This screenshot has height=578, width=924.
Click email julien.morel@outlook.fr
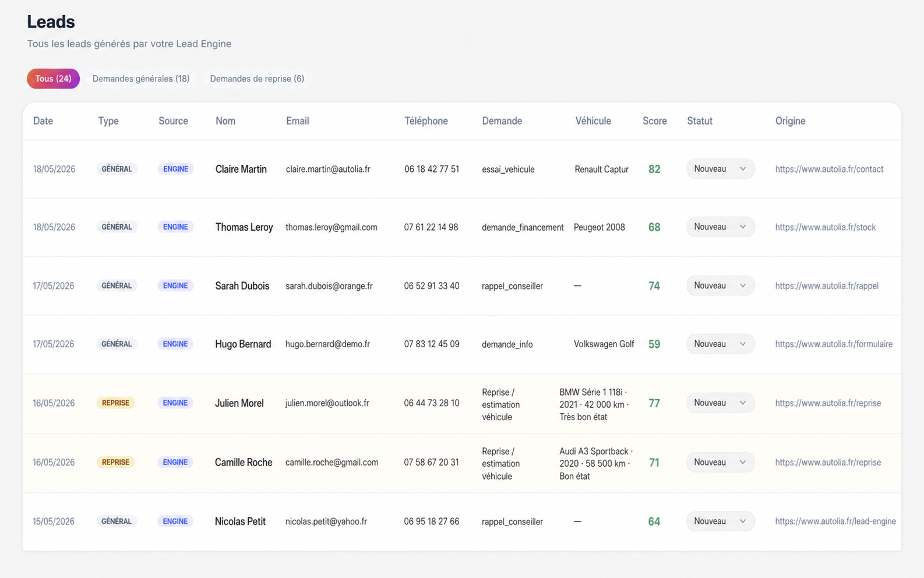click(x=327, y=403)
